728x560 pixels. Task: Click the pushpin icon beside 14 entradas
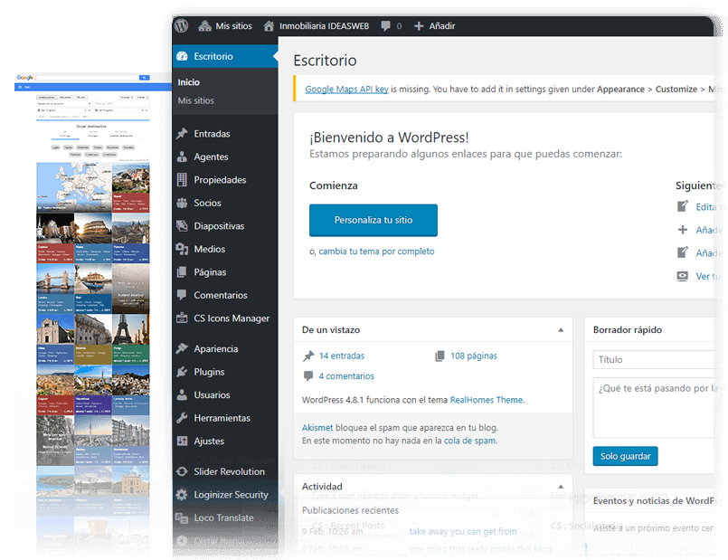click(308, 356)
